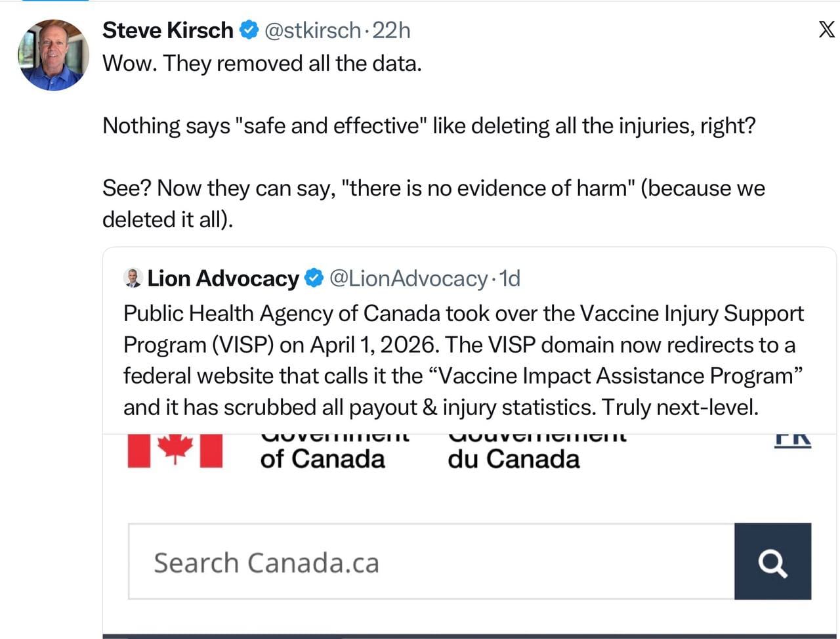Click the verified badge beside Lion Advocacy
This screenshot has height=639, width=840.
click(x=314, y=278)
